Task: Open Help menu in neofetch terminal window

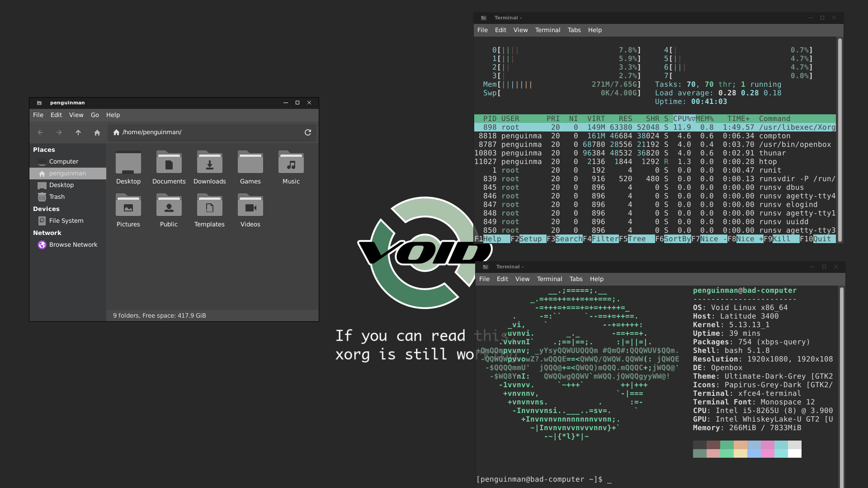Action: click(x=596, y=279)
